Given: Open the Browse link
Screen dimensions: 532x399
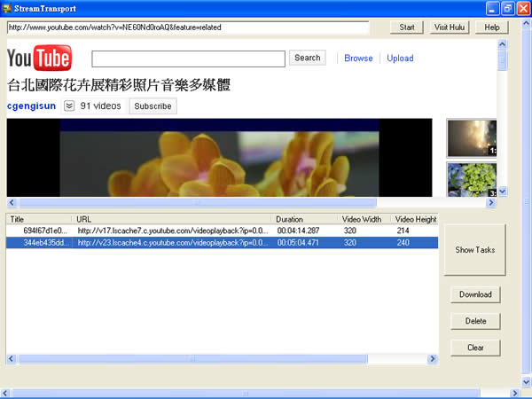Looking at the screenshot, I should (x=358, y=59).
